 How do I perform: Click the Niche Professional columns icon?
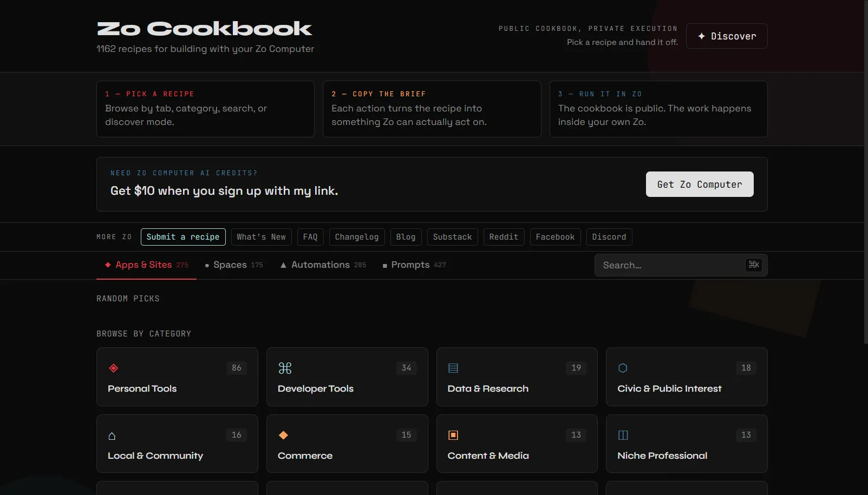pos(623,435)
